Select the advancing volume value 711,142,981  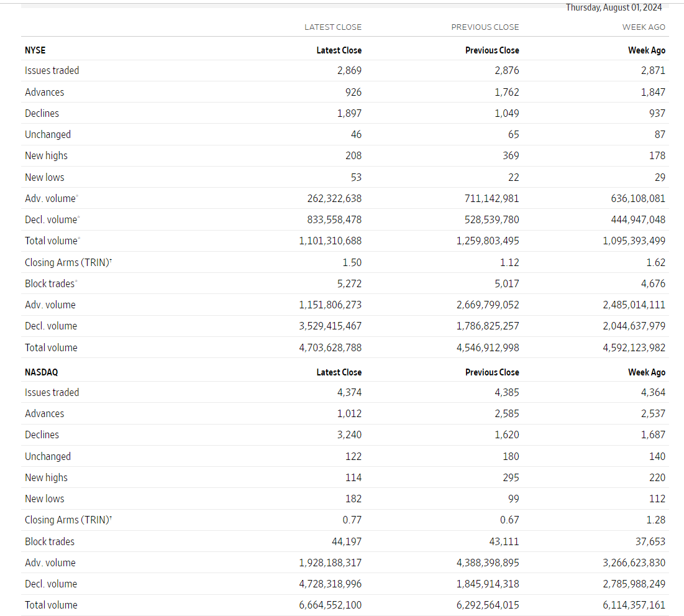(x=492, y=199)
